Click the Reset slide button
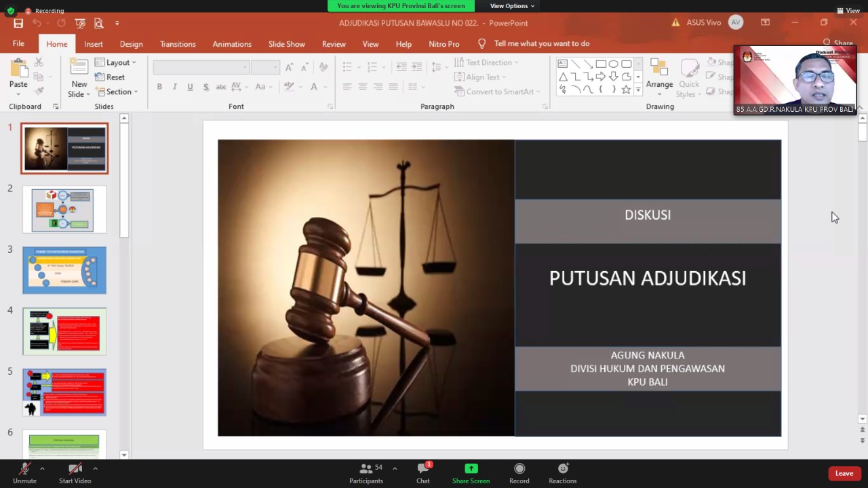 click(x=110, y=77)
